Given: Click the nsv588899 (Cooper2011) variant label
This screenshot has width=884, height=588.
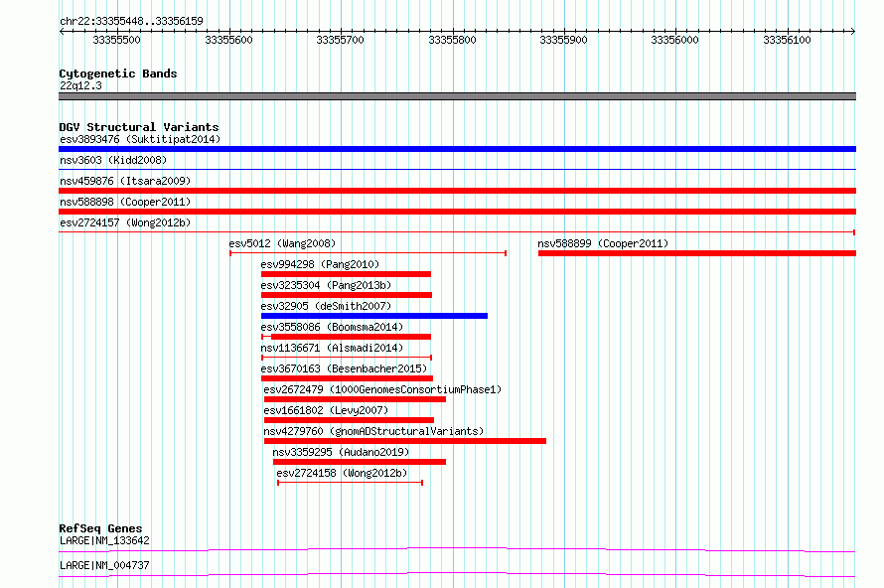Looking at the screenshot, I should point(603,243).
